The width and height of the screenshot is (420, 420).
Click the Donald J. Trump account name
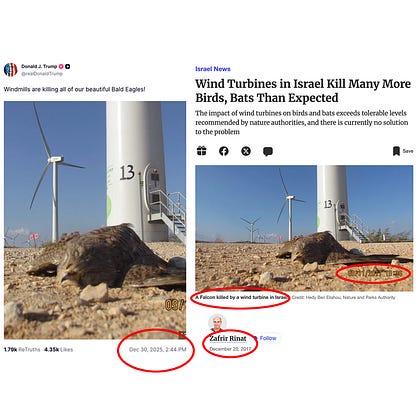(x=39, y=66)
